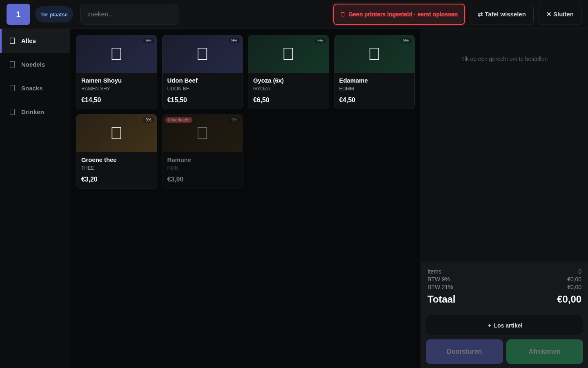Click the sold-out Ramune image icon
The image size is (588, 368).
pyautogui.click(x=203, y=133)
